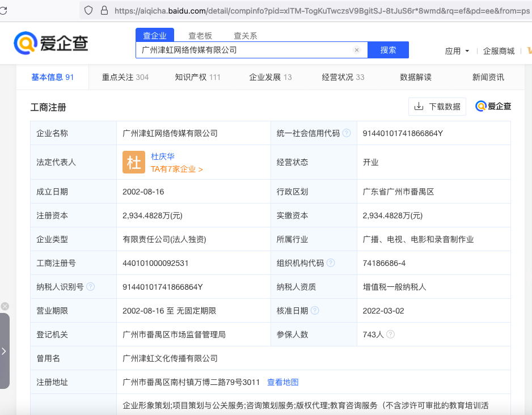The image size is (532, 415).
Task: Click the 爱企查 logo at top left
Action: pyautogui.click(x=51, y=43)
